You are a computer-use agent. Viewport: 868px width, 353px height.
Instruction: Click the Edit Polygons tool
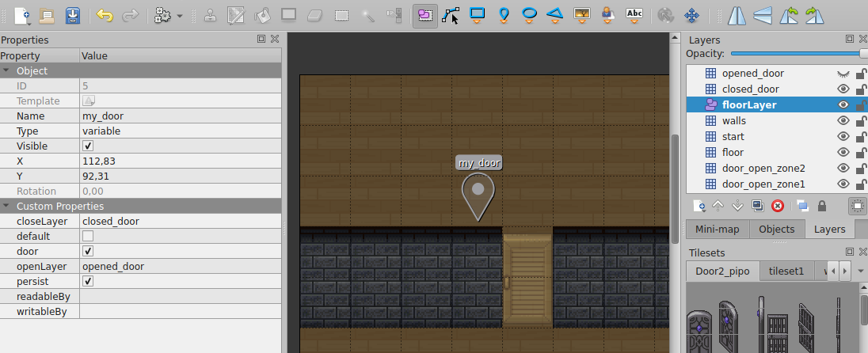point(451,14)
